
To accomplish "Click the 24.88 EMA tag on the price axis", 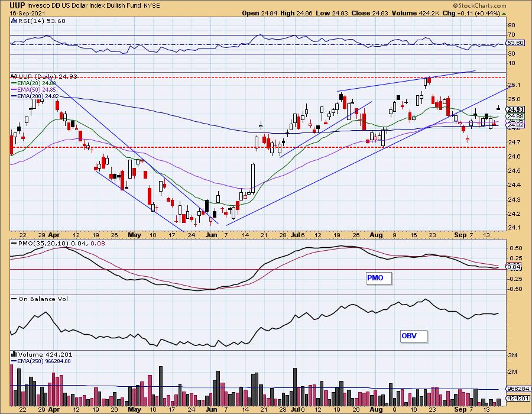I will 515,116.
